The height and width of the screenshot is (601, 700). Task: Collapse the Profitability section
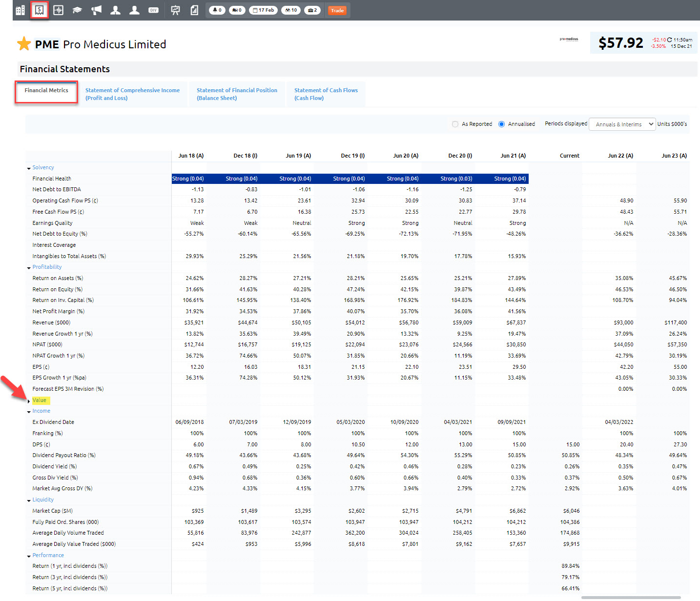46,267
